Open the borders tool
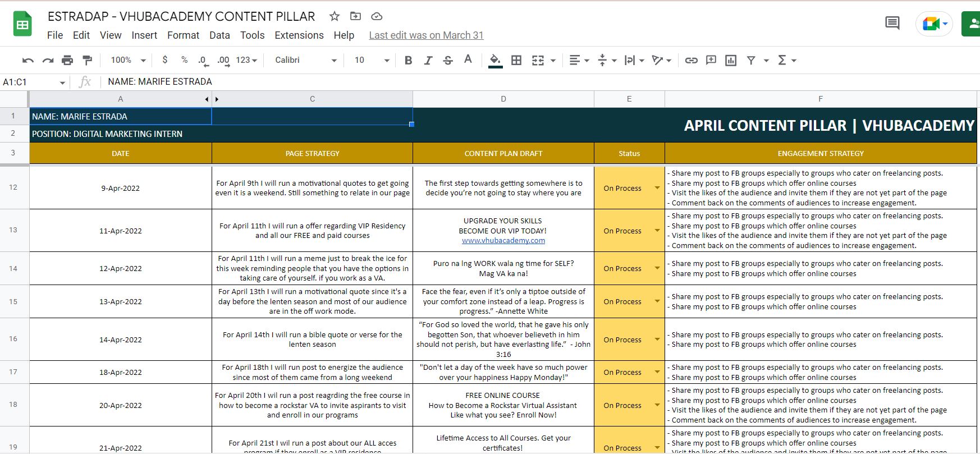Viewport: 980px width, 454px height. [x=516, y=60]
